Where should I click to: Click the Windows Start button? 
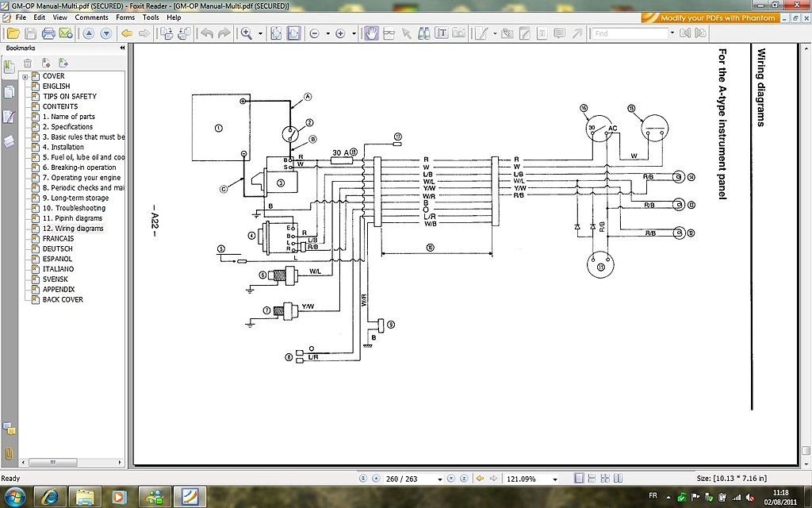click(x=14, y=497)
